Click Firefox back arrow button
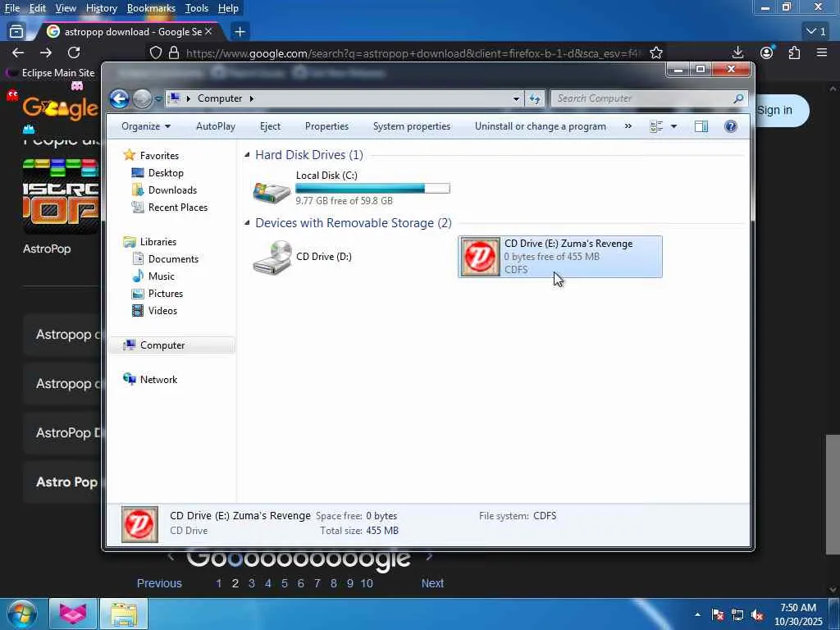Image resolution: width=840 pixels, height=630 pixels. coord(18,52)
